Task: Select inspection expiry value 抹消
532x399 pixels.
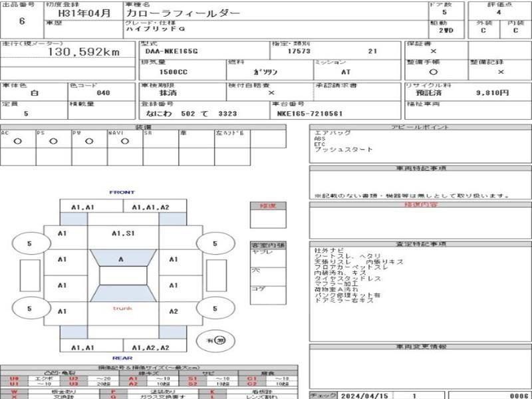Action: pyautogui.click(x=168, y=92)
